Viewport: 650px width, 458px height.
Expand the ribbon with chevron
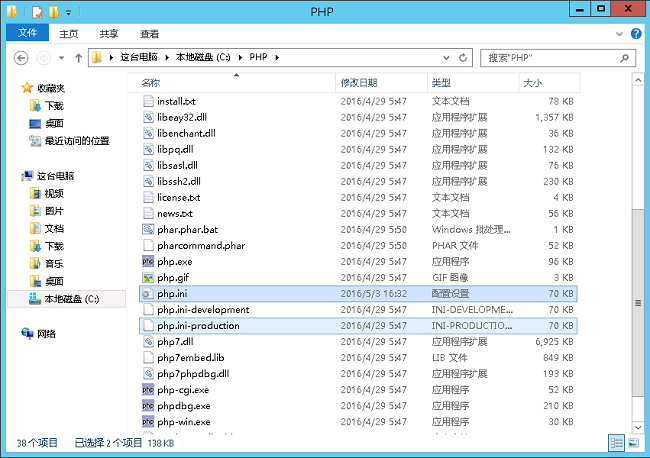(x=619, y=34)
